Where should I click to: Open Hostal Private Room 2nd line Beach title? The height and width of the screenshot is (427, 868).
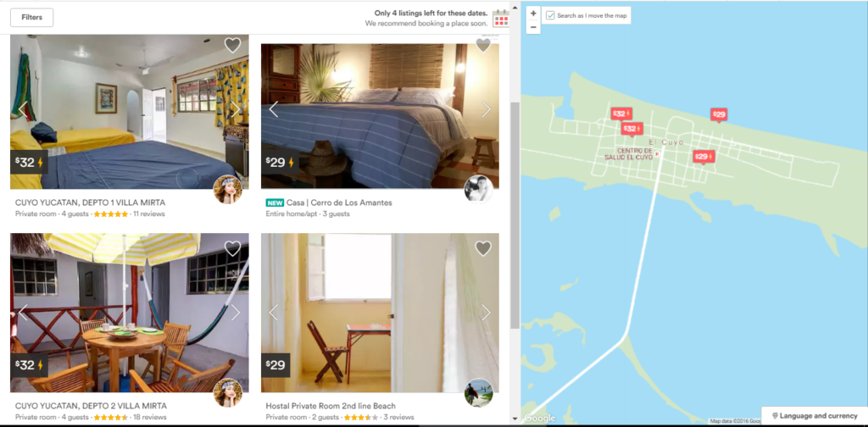pos(331,406)
